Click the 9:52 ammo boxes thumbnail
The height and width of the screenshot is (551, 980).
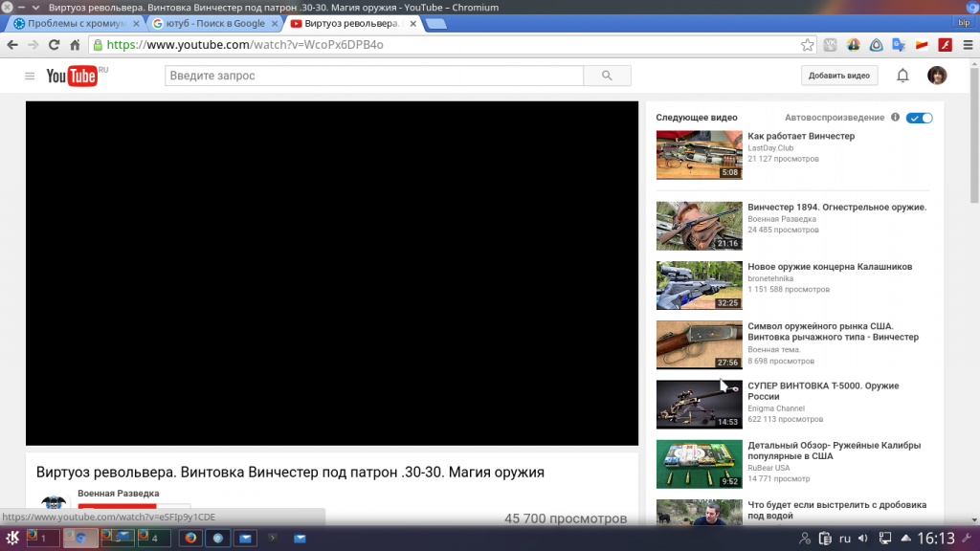(x=699, y=464)
